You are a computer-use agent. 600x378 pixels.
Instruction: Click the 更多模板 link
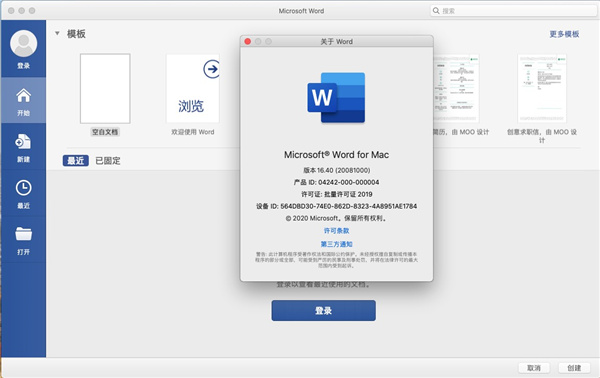(x=564, y=34)
